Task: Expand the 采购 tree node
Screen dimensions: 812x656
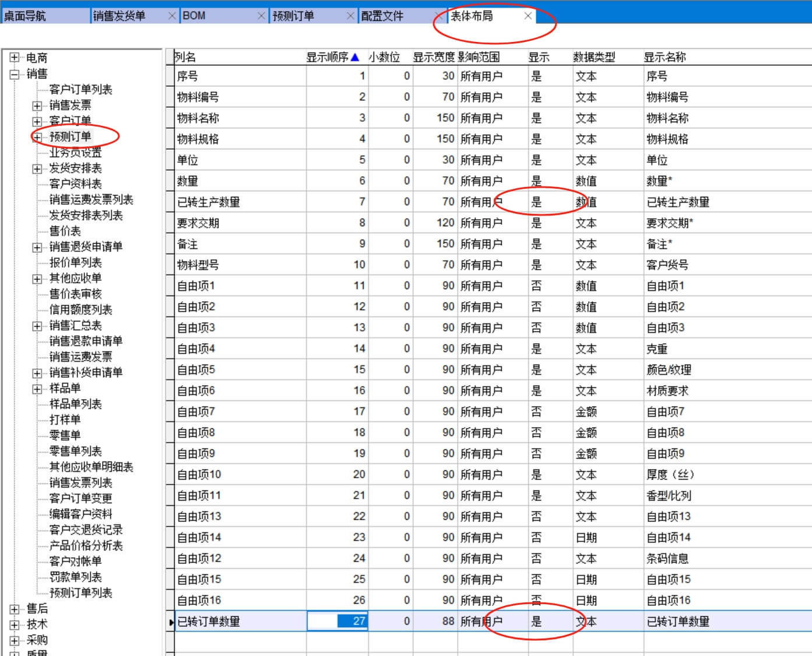Action: tap(15, 640)
